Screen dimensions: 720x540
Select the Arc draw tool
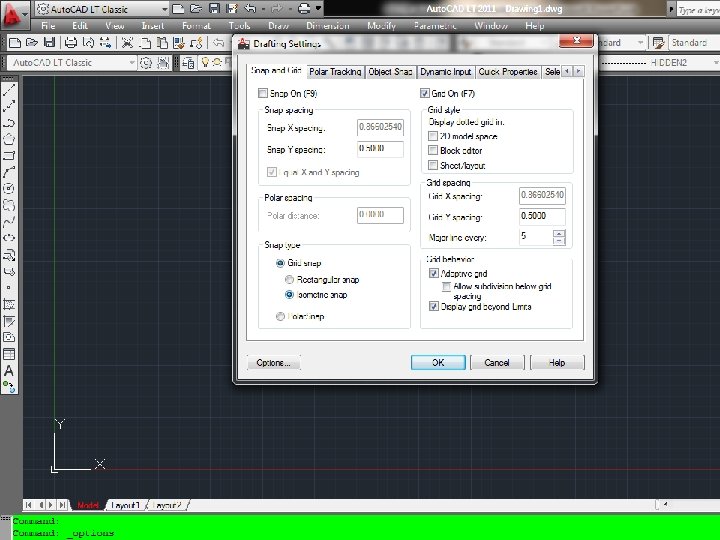(x=9, y=172)
